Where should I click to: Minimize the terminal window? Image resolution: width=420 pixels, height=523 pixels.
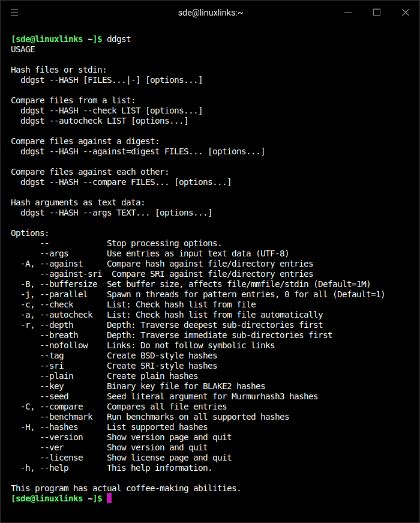pyautogui.click(x=349, y=12)
